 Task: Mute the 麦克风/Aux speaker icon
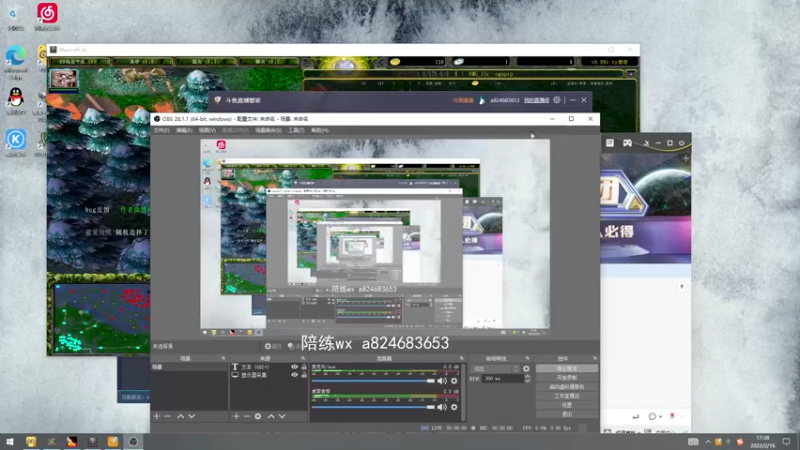tap(442, 381)
